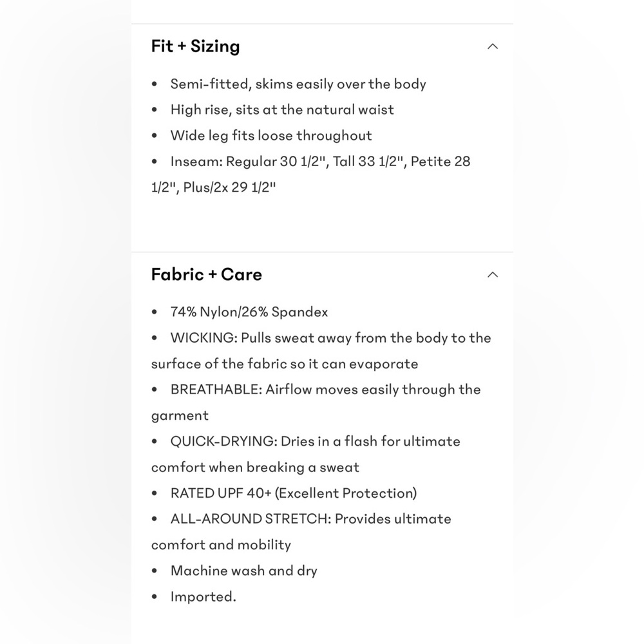
Task: Click the Fabric + Care heading
Action: pyautogui.click(x=207, y=274)
